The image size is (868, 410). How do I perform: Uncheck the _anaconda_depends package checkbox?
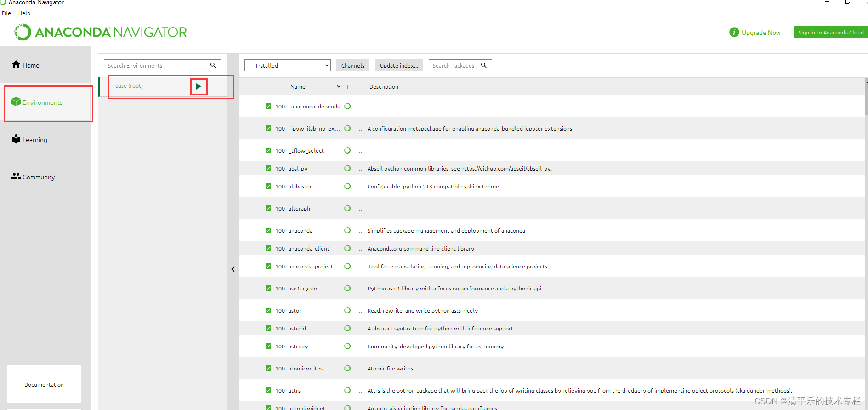point(268,106)
